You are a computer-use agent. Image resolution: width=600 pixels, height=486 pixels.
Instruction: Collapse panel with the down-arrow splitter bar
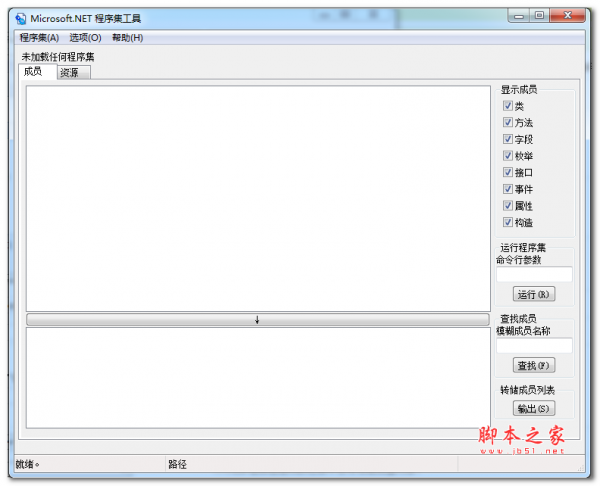click(x=258, y=320)
